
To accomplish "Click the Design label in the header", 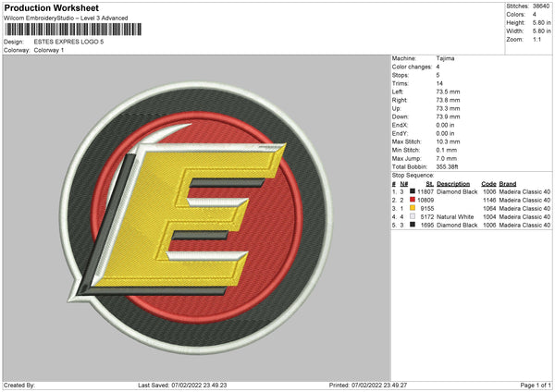I will [14, 42].
